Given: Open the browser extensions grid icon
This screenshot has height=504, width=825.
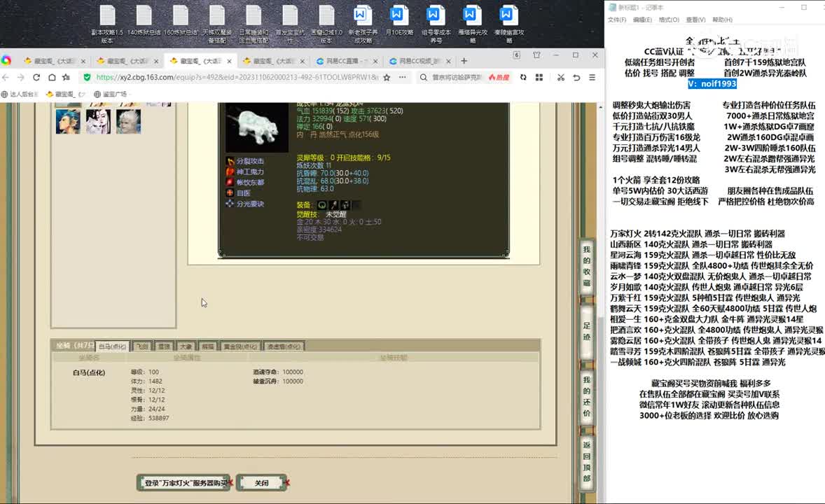Looking at the screenshot, I should (x=539, y=77).
